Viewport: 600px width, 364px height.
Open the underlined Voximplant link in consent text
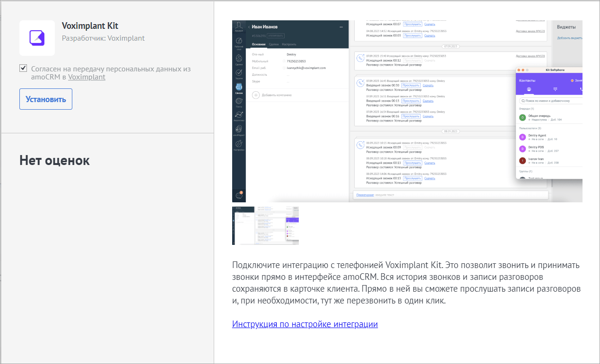pyautogui.click(x=87, y=77)
